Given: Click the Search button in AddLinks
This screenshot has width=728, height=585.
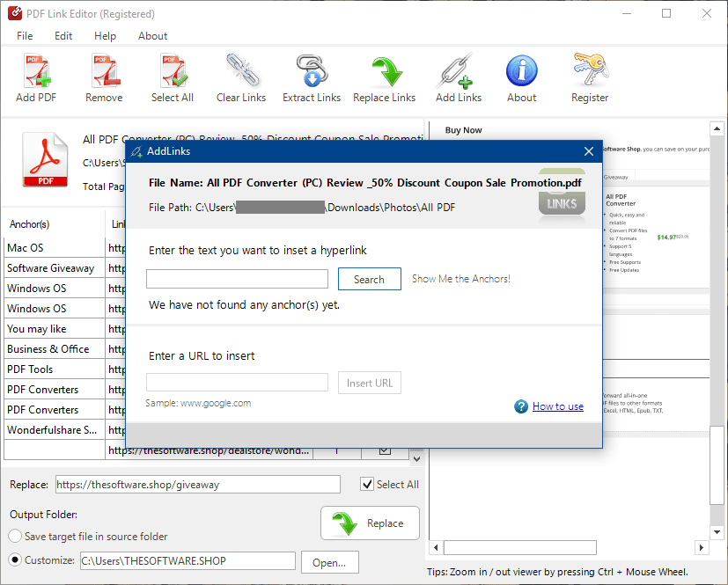Looking at the screenshot, I should (369, 280).
